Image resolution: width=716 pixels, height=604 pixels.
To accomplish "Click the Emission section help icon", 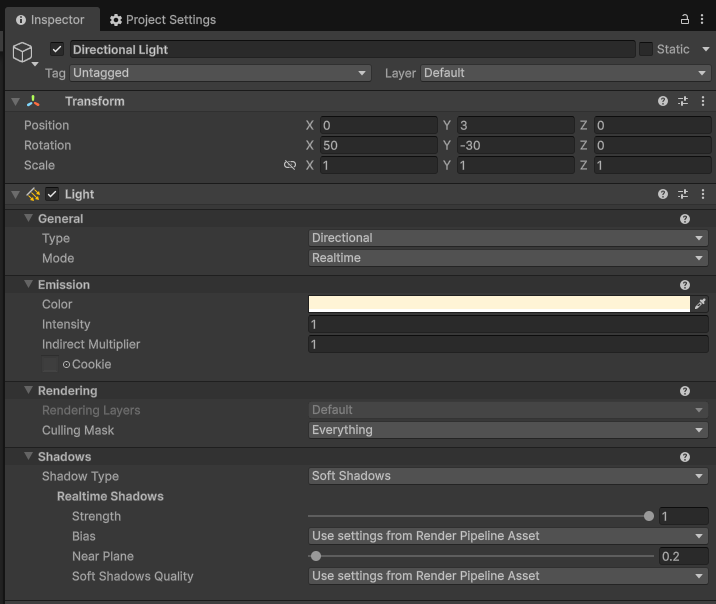I will pos(684,285).
